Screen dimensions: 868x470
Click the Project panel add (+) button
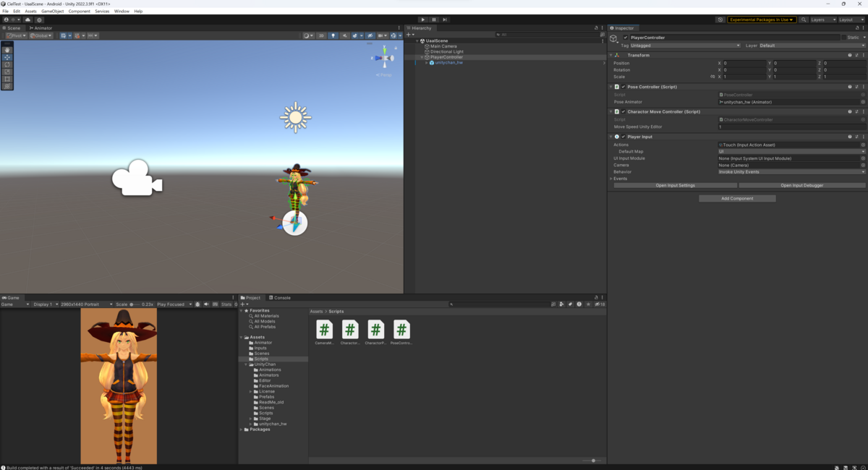[244, 304]
